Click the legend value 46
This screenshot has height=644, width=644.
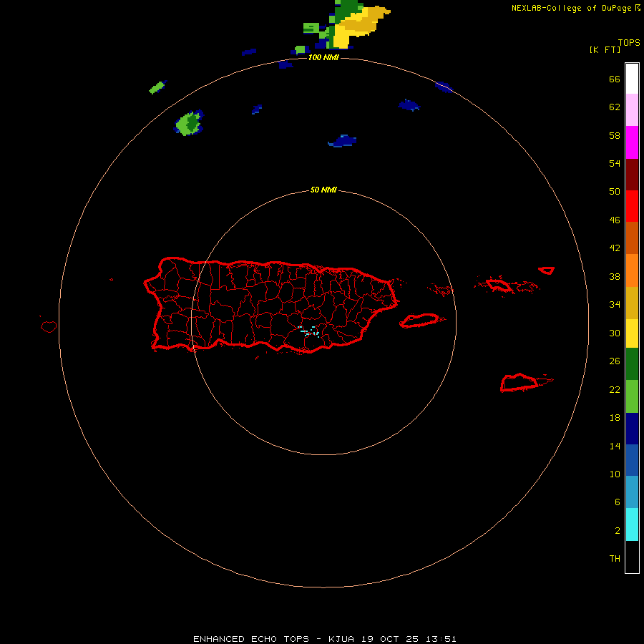tap(615, 220)
